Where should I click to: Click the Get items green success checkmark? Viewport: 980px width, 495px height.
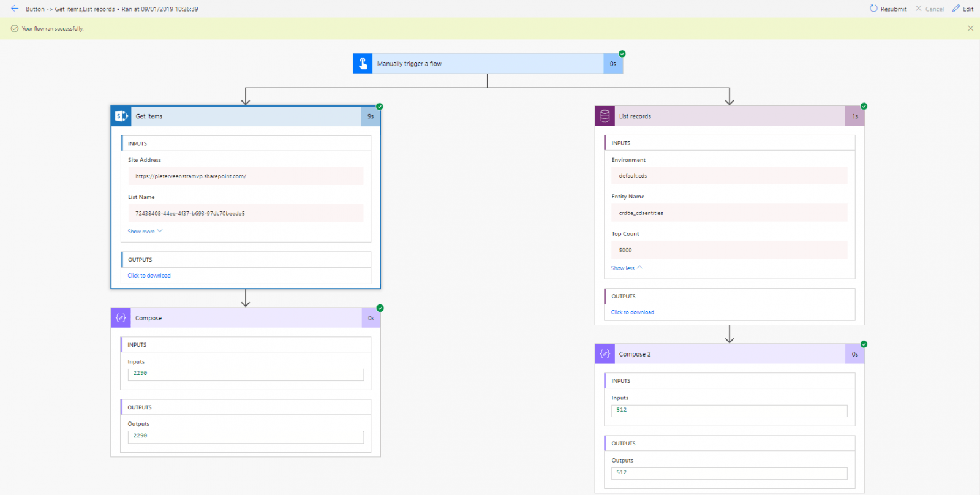(380, 107)
